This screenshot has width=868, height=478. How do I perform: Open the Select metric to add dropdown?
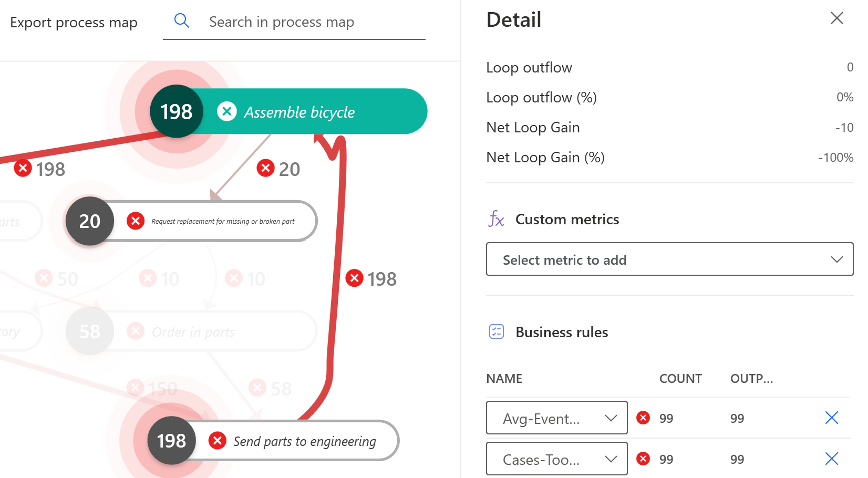[x=669, y=259]
